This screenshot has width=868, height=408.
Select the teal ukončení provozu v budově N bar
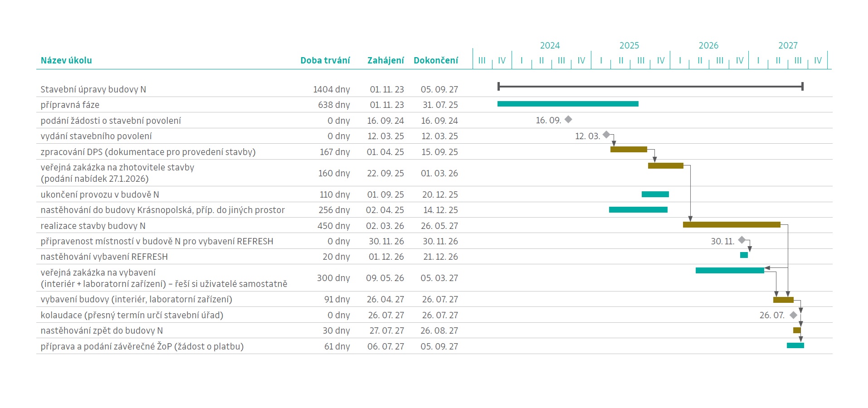point(655,194)
